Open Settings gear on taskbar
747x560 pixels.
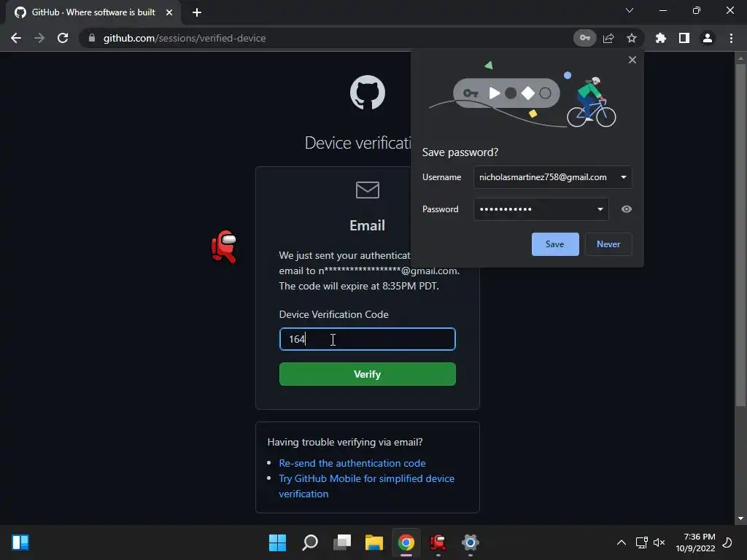pos(471,542)
